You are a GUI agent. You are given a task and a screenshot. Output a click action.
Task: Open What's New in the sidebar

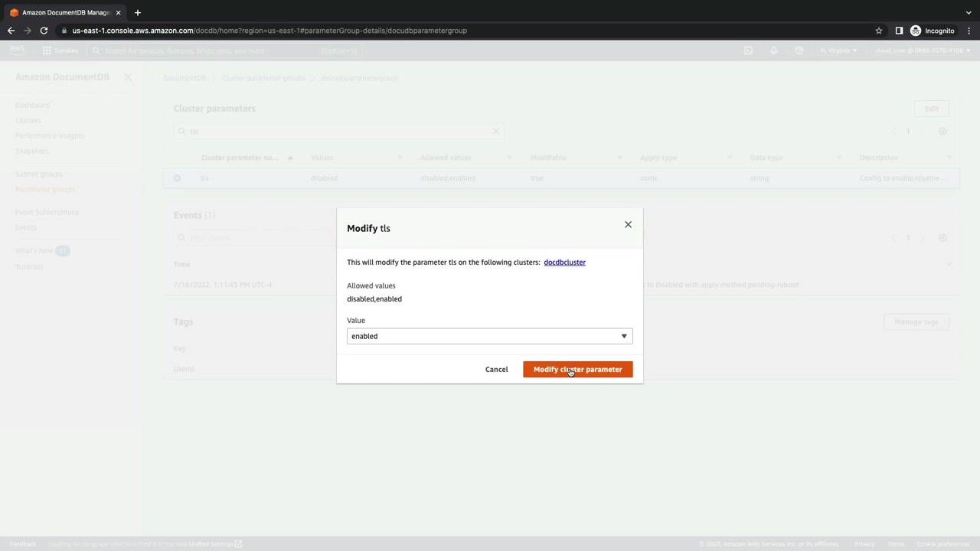tap(34, 251)
